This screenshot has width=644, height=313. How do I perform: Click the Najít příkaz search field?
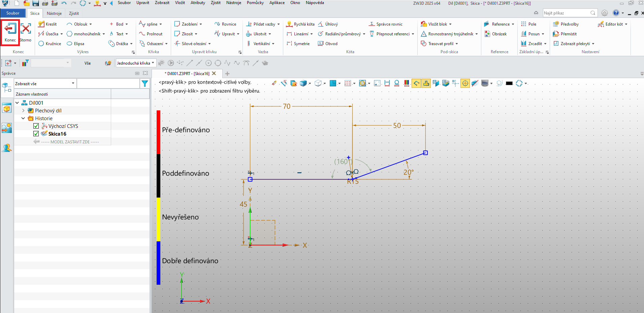(x=570, y=13)
